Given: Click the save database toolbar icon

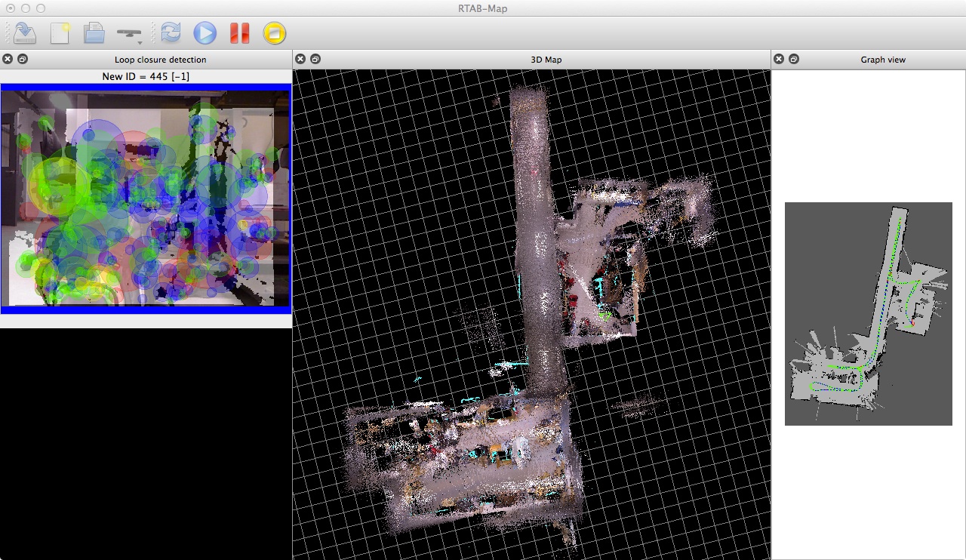Looking at the screenshot, I should pyautogui.click(x=25, y=33).
